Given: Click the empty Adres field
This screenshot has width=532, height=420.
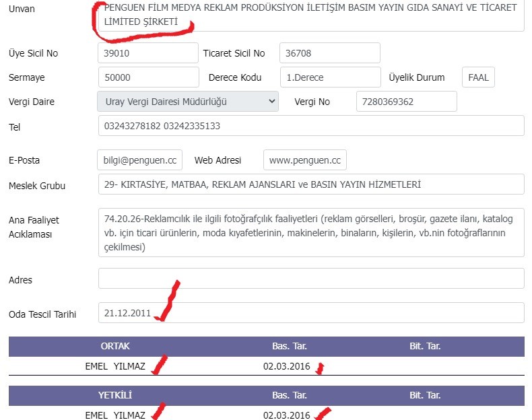Looking at the screenshot, I should pyautogui.click(x=311, y=279).
